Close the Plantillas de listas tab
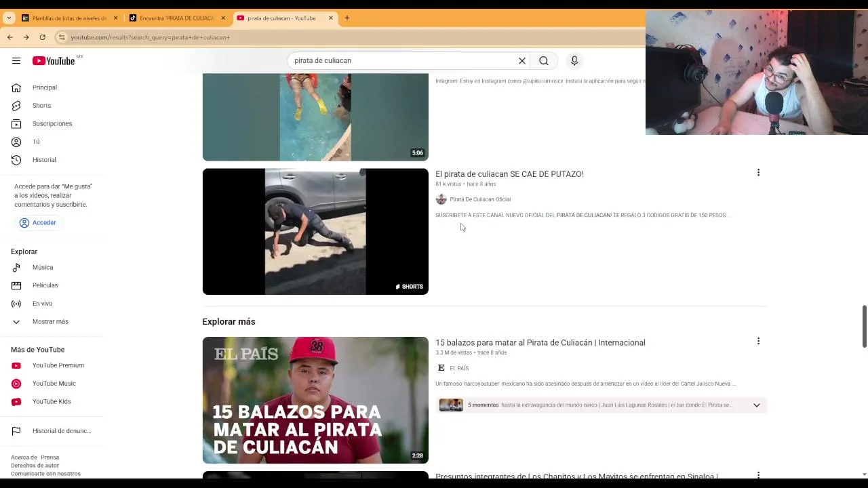The width and height of the screenshot is (868, 488). pos(116,18)
